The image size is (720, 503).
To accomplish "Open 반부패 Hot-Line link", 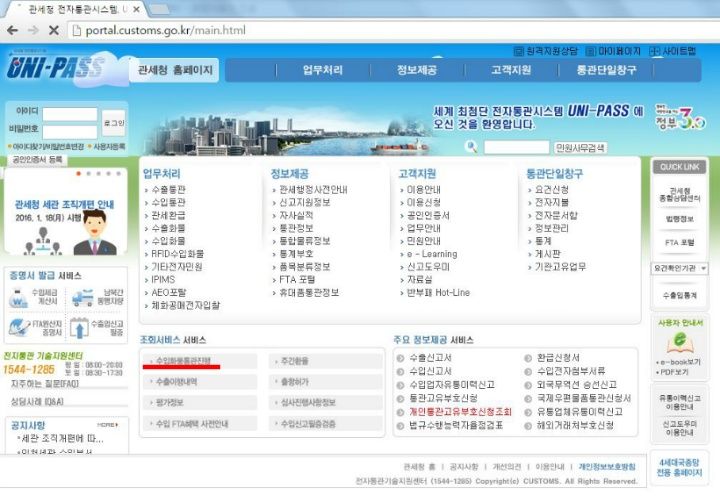I will (438, 293).
